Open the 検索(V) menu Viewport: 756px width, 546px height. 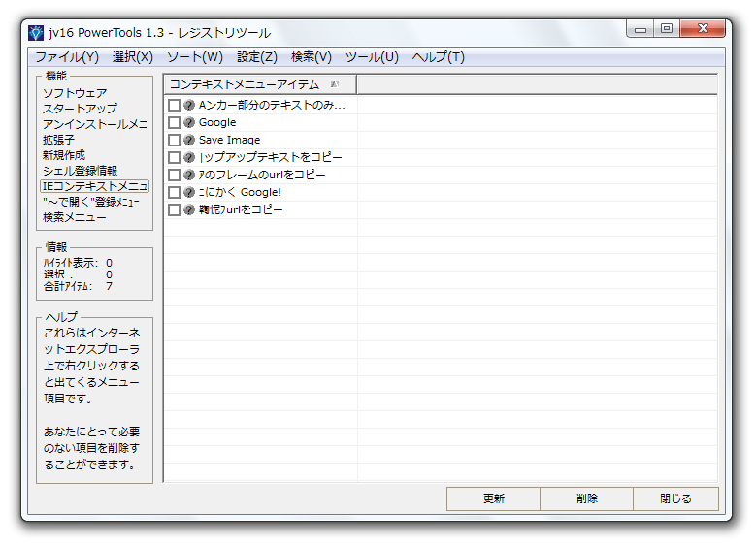(x=312, y=57)
